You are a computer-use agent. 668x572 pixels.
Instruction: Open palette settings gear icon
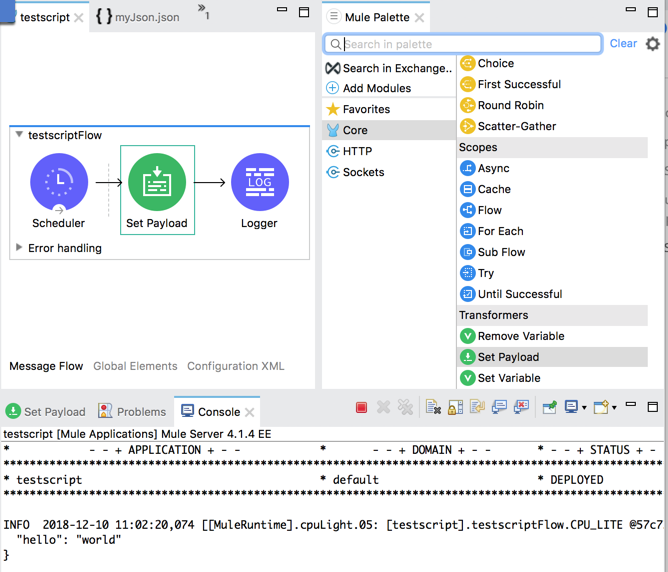[653, 44]
